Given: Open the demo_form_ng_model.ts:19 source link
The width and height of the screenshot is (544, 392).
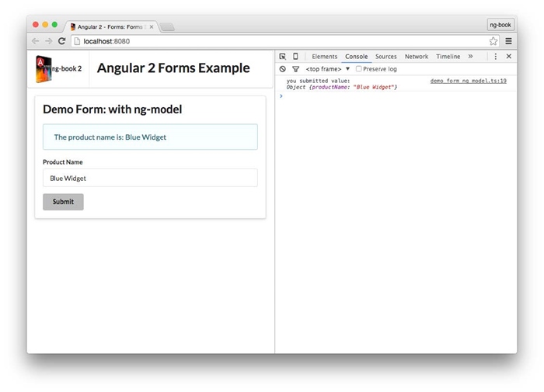Looking at the screenshot, I should coord(468,81).
